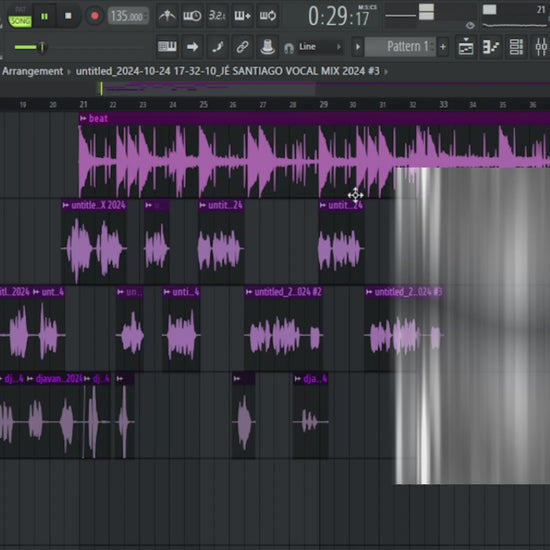Open the untitle..X 2024 clip menu icon
The width and height of the screenshot is (550, 550).
66,205
